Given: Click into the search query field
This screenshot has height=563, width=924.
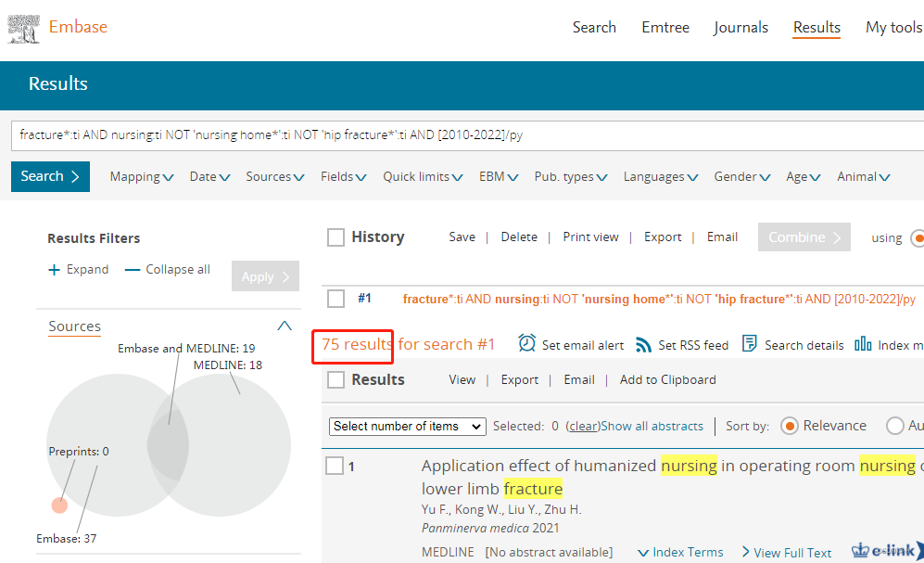Looking at the screenshot, I should click(x=467, y=135).
